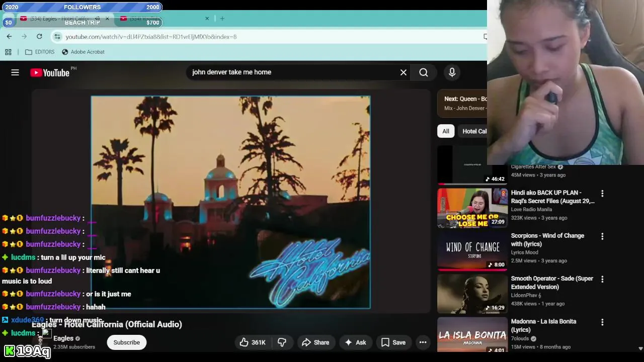The width and height of the screenshot is (644, 362).
Task: Reload the page with the refresh icon
Action: tap(39, 36)
